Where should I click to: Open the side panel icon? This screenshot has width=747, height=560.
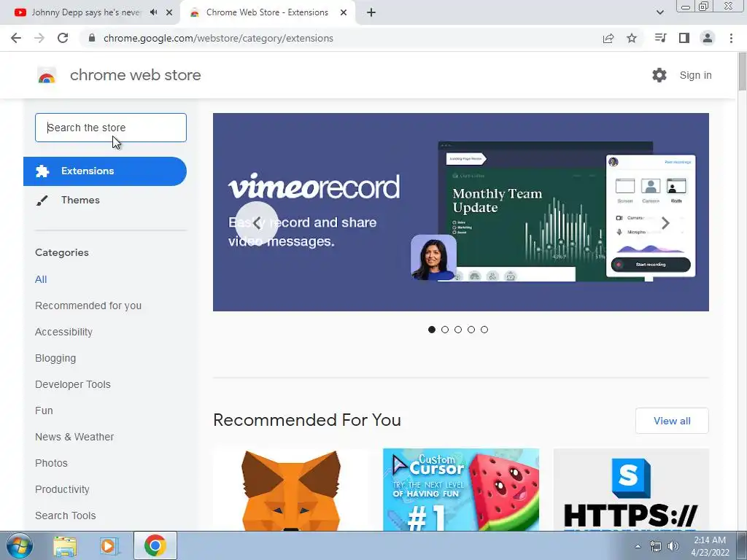(x=684, y=38)
